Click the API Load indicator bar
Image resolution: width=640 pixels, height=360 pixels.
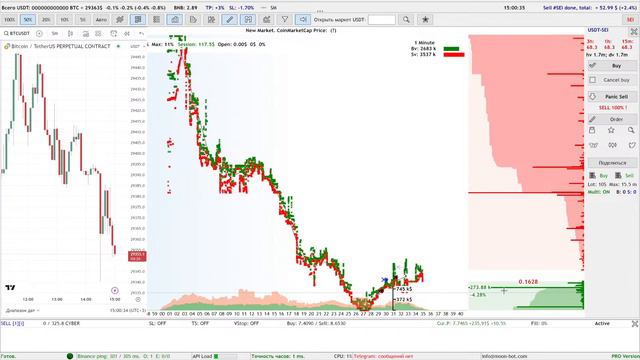pos(214,356)
